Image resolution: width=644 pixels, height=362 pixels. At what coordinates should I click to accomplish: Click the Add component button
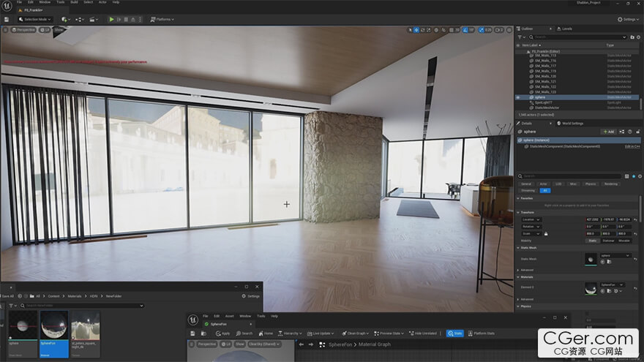[608, 132]
